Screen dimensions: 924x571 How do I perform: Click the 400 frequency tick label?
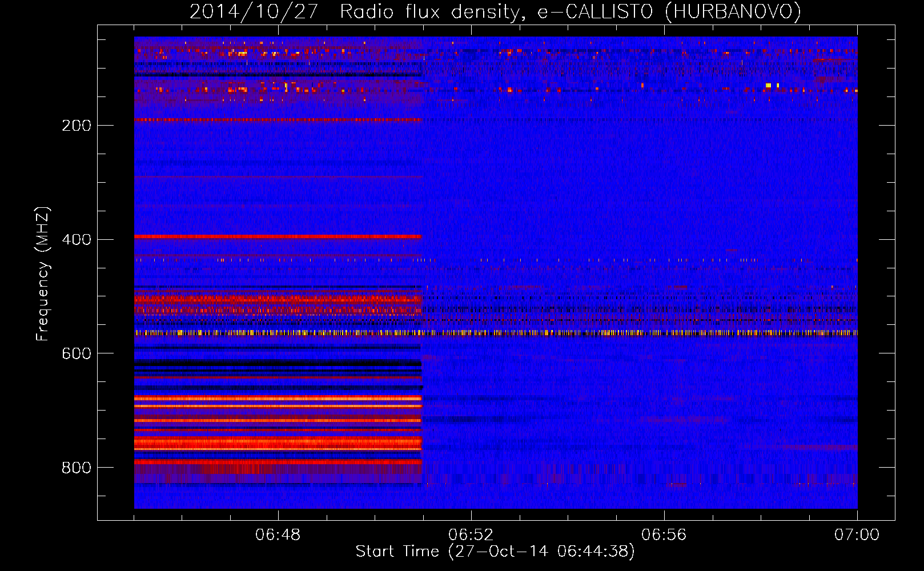pyautogui.click(x=77, y=240)
